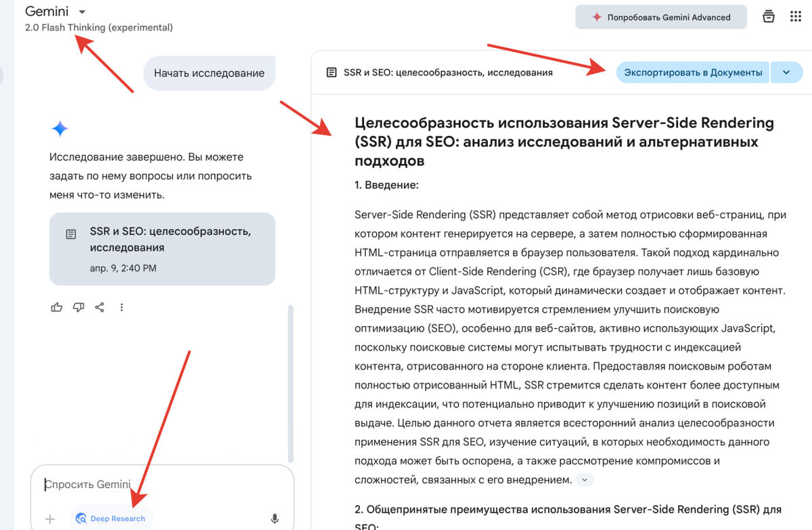Click the document icon in the report card
This screenshot has height=530, width=812.
pyautogui.click(x=70, y=234)
